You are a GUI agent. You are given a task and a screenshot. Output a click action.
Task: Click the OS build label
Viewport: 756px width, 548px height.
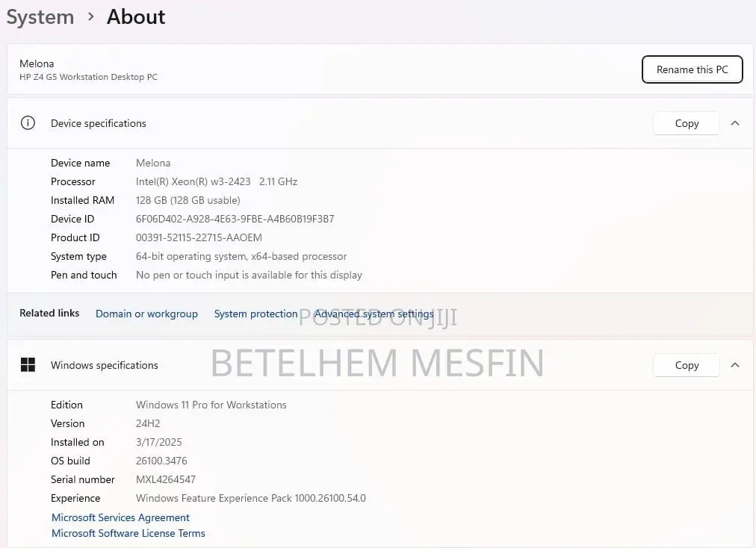[70, 461]
